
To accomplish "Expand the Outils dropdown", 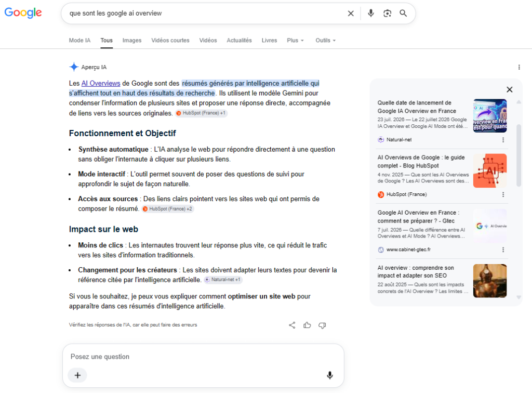I will 325,41.
